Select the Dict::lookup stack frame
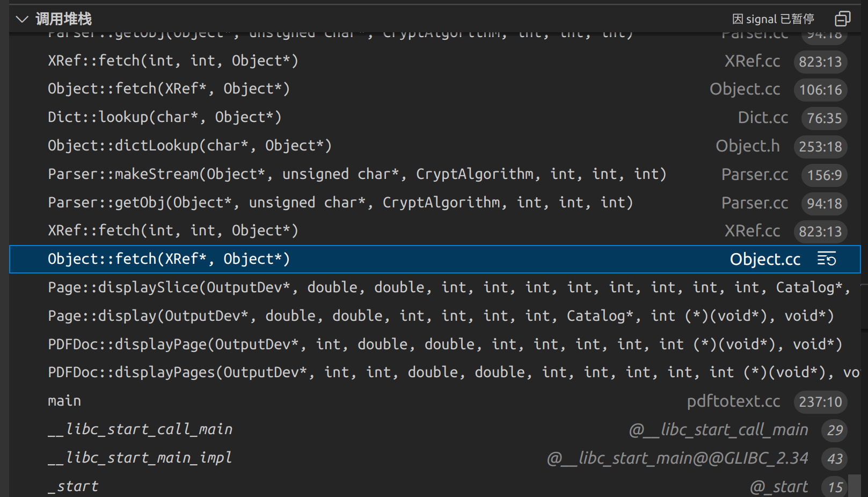868x497 pixels. coord(164,117)
